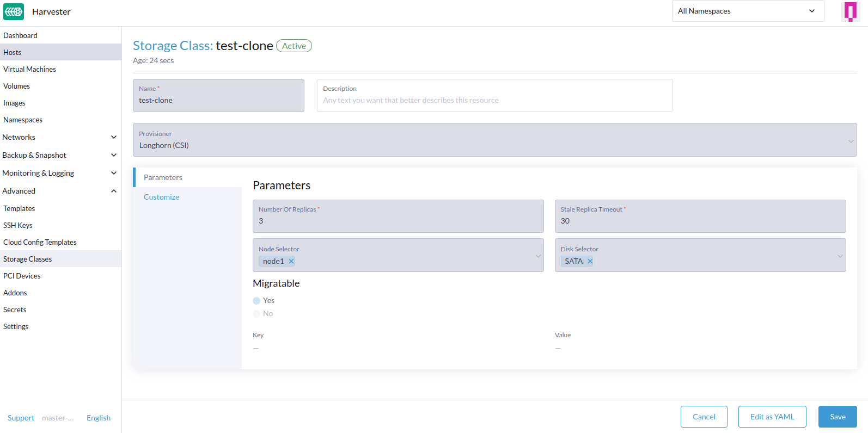Open Images in the sidebar
Viewport: 868px width, 433px height.
60,103
